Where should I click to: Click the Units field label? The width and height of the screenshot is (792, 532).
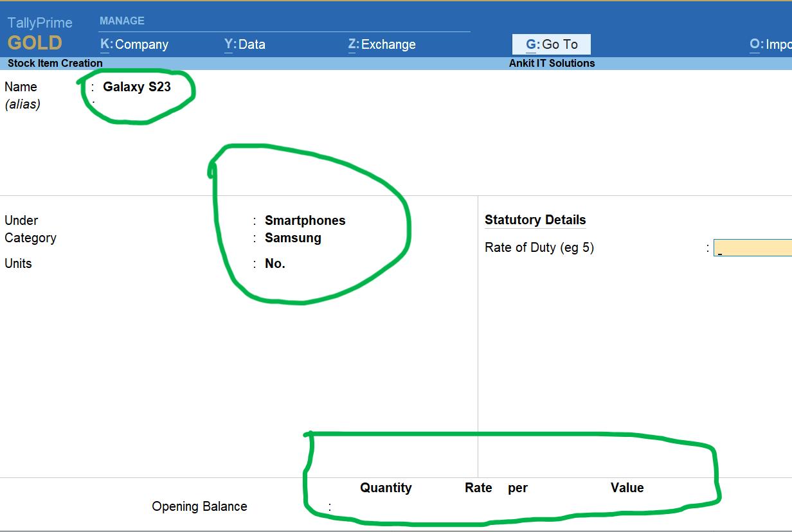[x=18, y=263]
